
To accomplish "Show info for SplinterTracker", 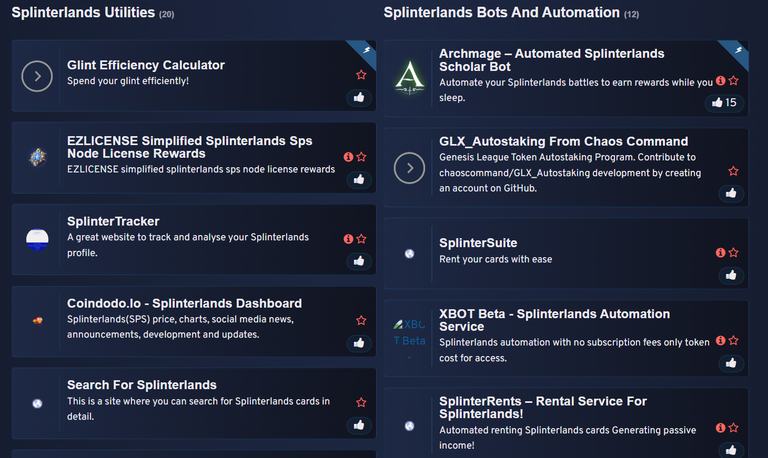I will point(348,239).
